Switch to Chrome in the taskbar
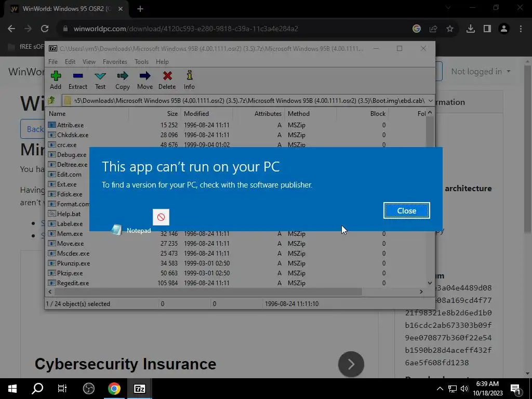The width and height of the screenshot is (532, 399). [x=114, y=389]
